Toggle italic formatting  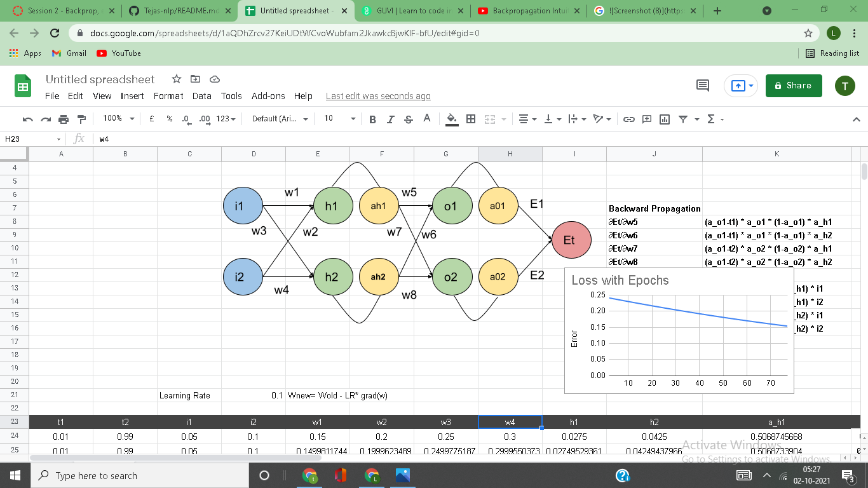coord(391,119)
